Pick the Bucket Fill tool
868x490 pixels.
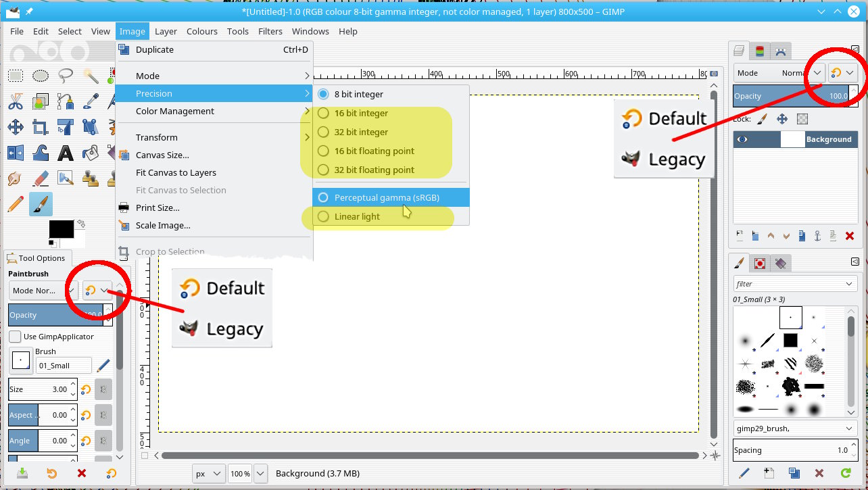(91, 153)
